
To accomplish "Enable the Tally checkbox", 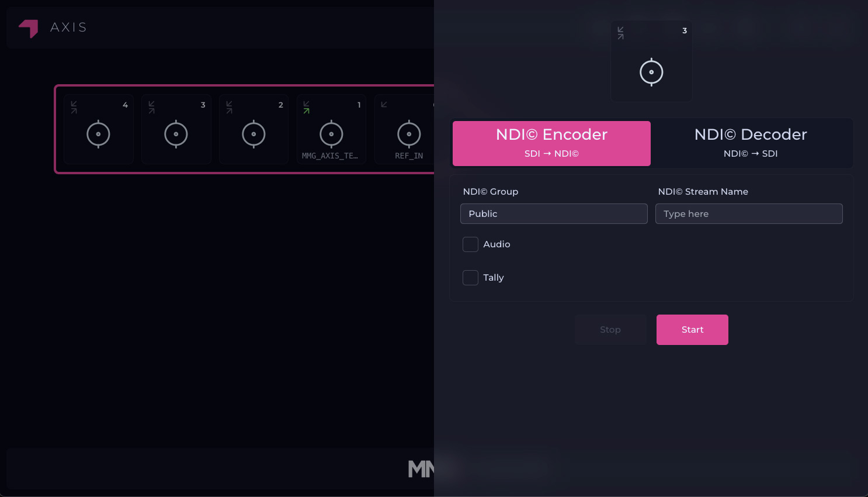I will point(470,278).
